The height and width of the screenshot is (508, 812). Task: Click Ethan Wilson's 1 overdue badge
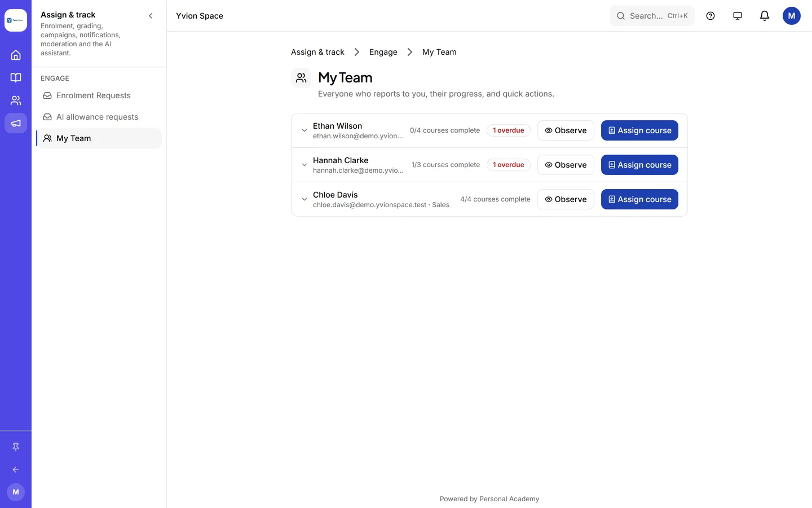pos(509,130)
